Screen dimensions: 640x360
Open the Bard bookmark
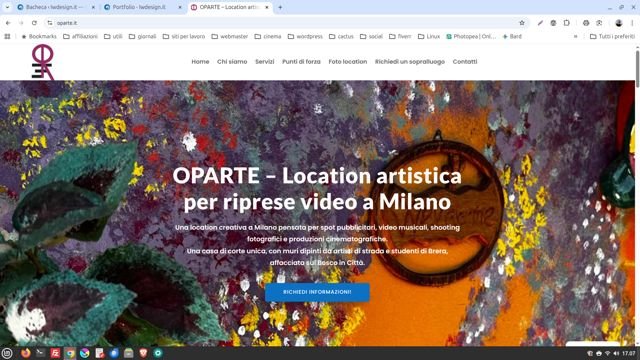click(512, 36)
